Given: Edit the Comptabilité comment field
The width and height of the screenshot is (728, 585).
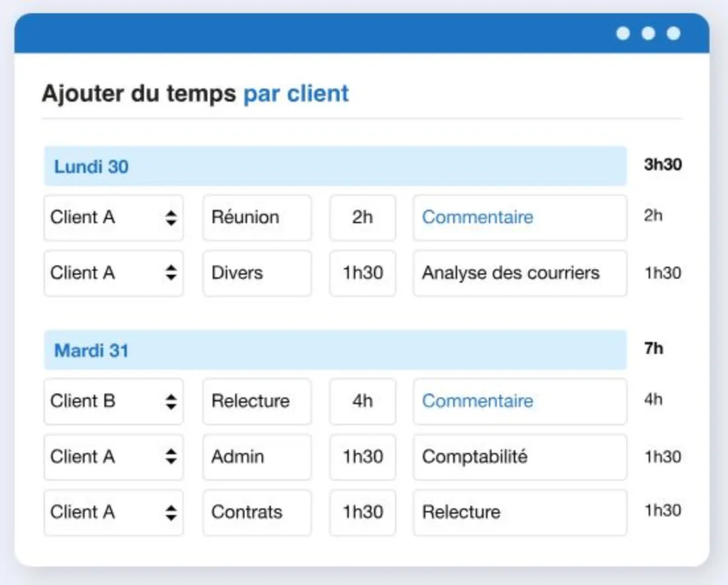Looking at the screenshot, I should point(519,457).
